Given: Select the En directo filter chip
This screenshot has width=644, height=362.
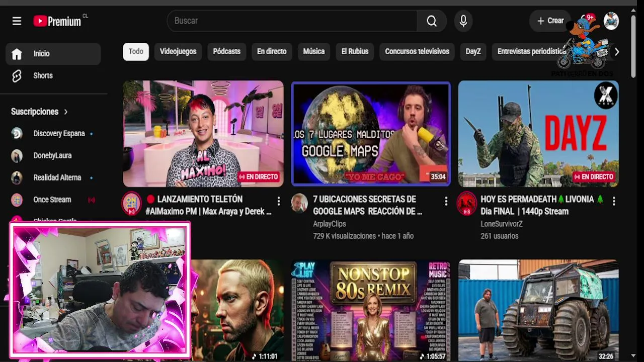Looking at the screenshot, I should coord(272,51).
